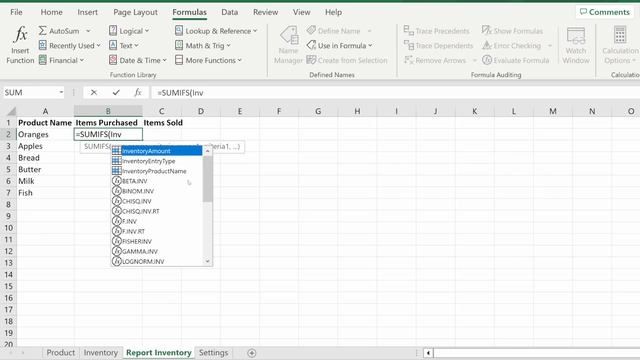The width and height of the screenshot is (640, 360).
Task: Expand the Name Box dropdown
Action: [61, 93]
